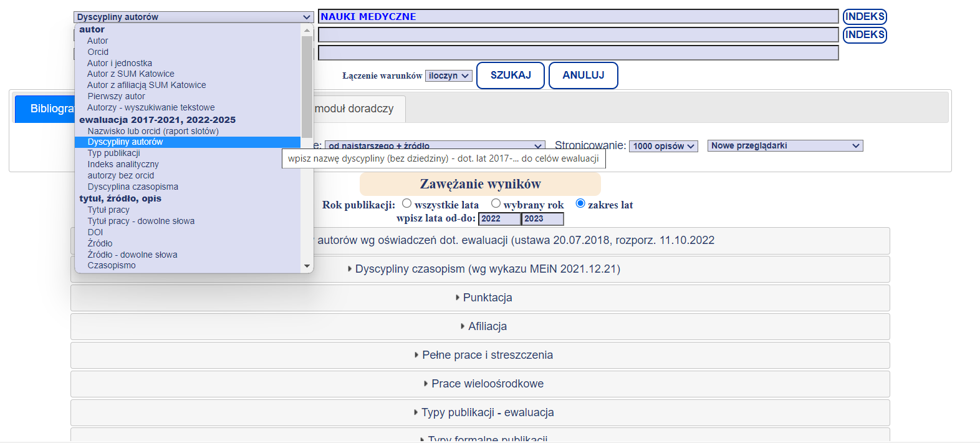Select 'Autor' option in dropdown list
Screen dimensions: 980x443
[x=98, y=41]
